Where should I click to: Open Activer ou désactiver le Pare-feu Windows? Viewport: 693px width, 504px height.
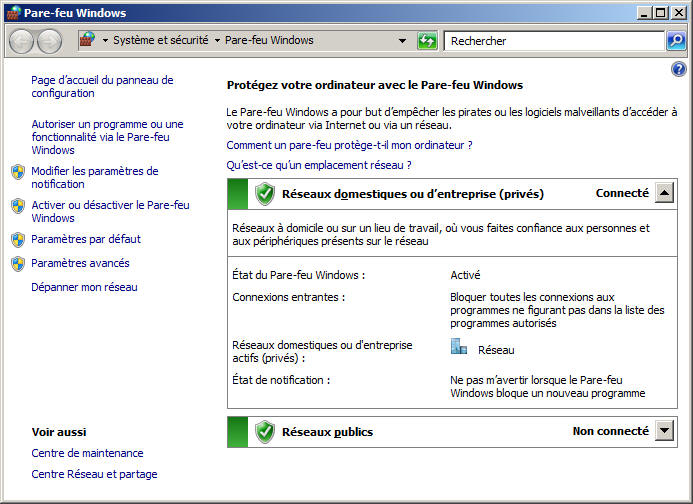110,212
